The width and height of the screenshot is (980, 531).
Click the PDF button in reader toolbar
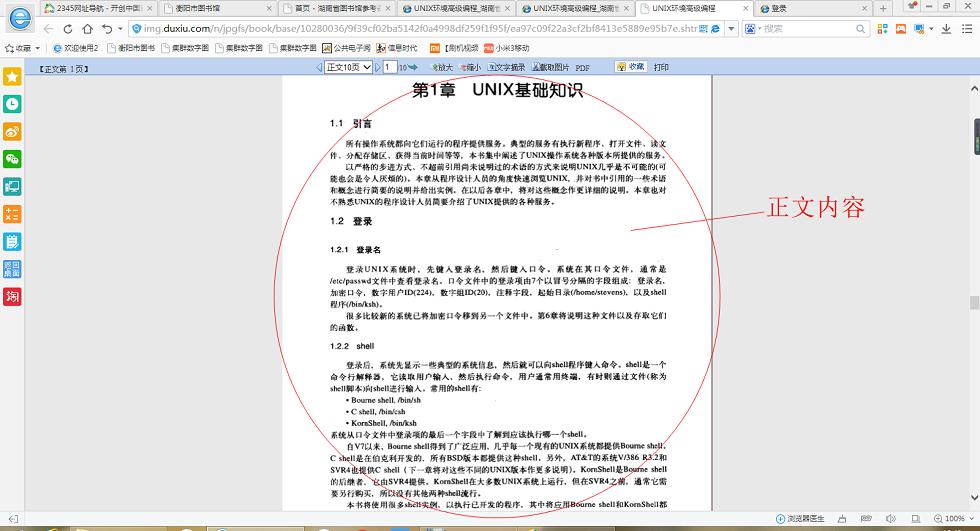tap(582, 67)
